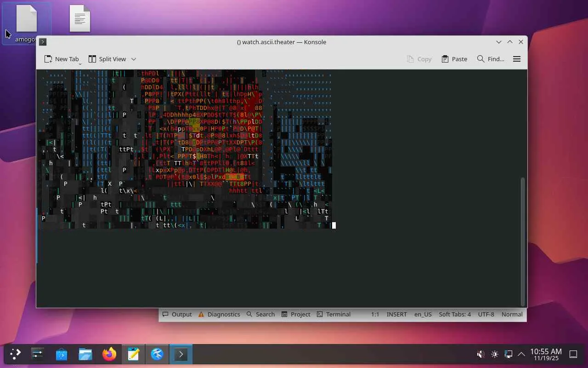Open Find... in the Konsole toolbar
Image resolution: width=588 pixels, height=368 pixels.
pyautogui.click(x=491, y=59)
